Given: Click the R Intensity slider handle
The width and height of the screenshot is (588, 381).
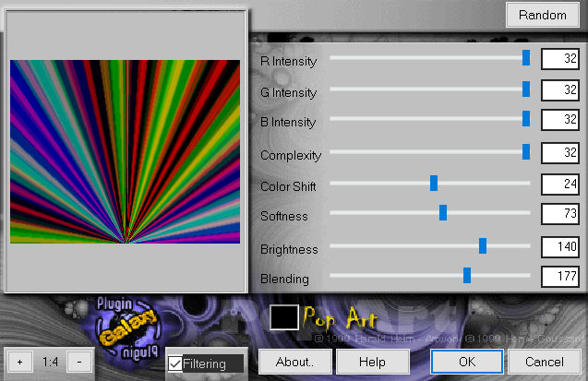Looking at the screenshot, I should [526, 58].
